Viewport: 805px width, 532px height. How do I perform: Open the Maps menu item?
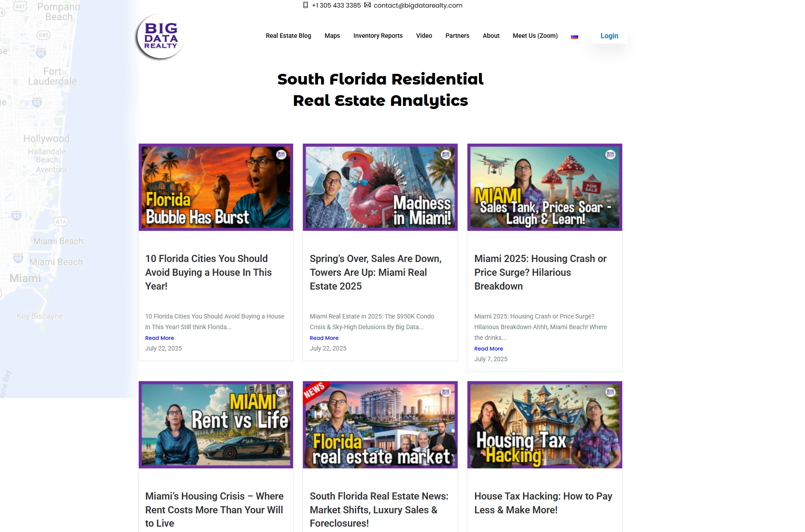point(332,36)
